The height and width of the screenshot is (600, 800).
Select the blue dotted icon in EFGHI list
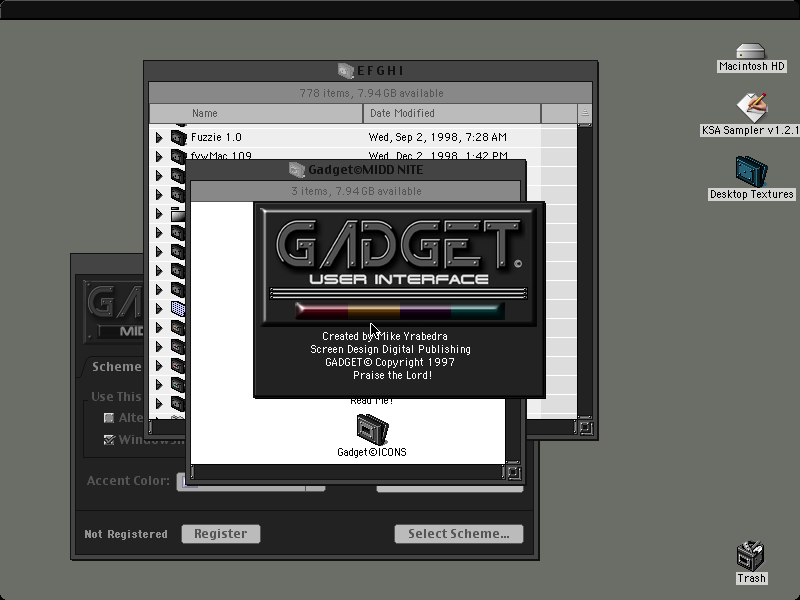178,309
